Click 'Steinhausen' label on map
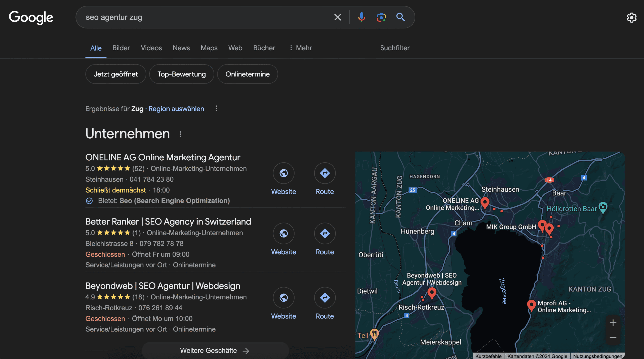Screen dimensions: 644x359 pos(500,189)
